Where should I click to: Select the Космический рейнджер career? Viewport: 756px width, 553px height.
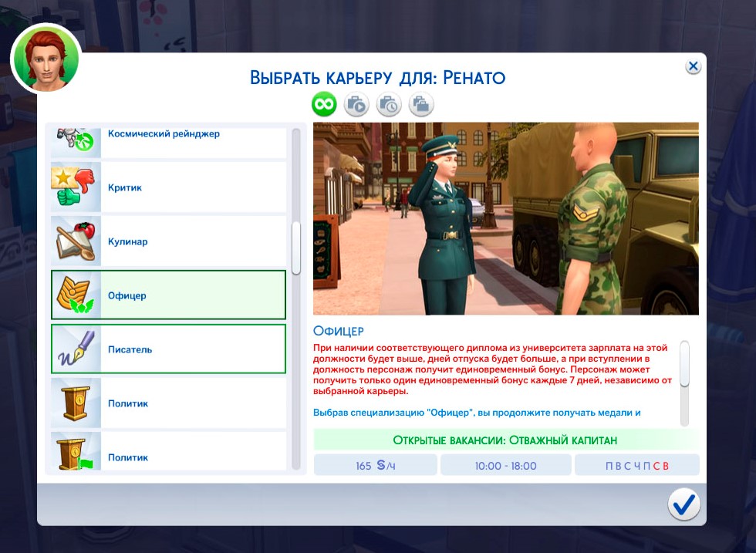pyautogui.click(x=168, y=142)
